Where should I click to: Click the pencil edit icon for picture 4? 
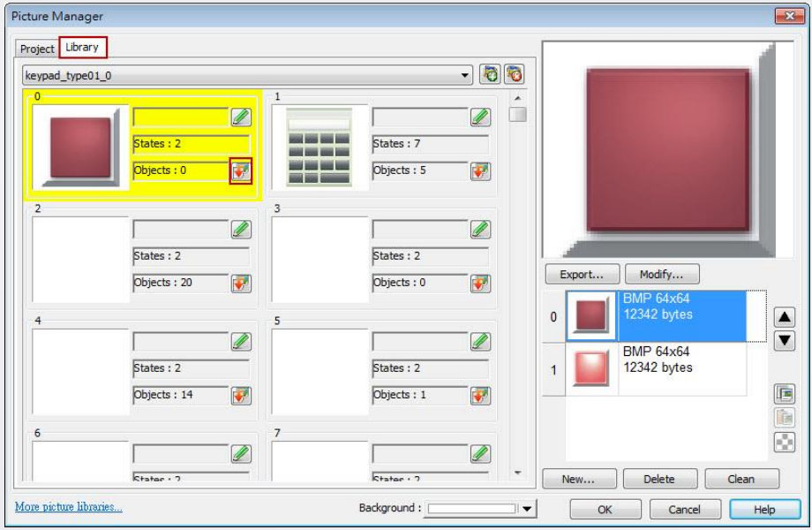click(x=241, y=342)
